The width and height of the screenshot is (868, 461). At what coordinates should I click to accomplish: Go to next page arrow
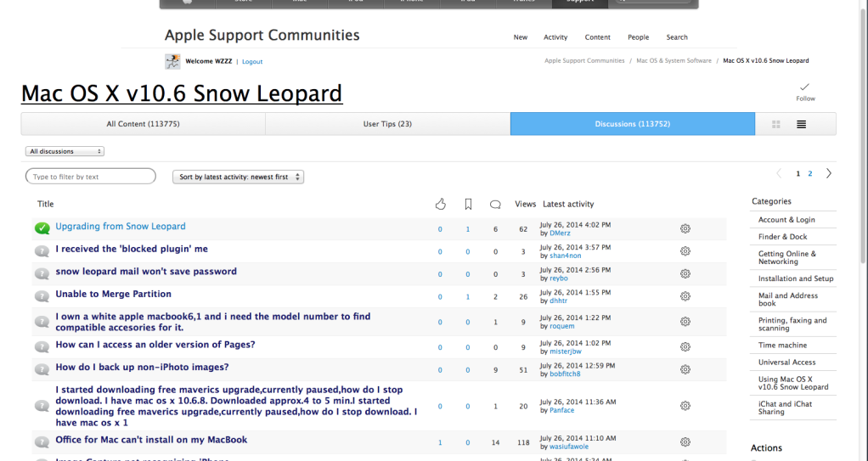click(829, 174)
